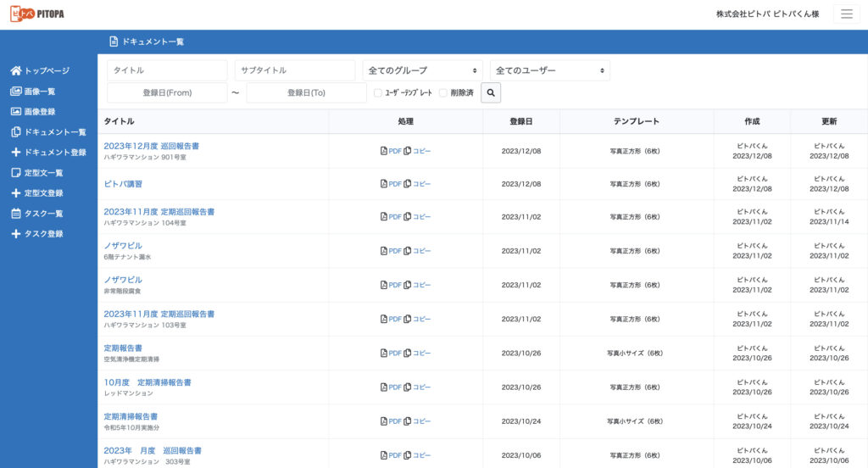The width and height of the screenshot is (868, 468).
Task: Click the 更新 column header
Action: click(x=829, y=121)
